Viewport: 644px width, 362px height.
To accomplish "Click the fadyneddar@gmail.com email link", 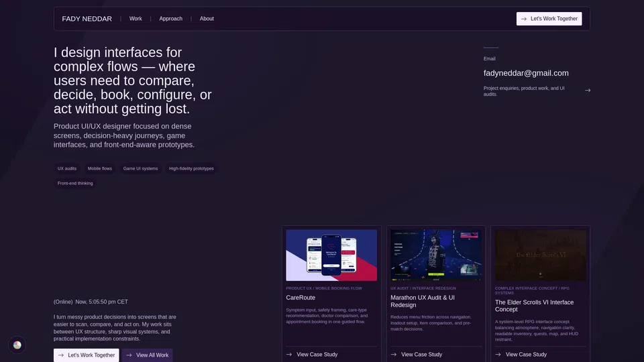I will [x=526, y=73].
